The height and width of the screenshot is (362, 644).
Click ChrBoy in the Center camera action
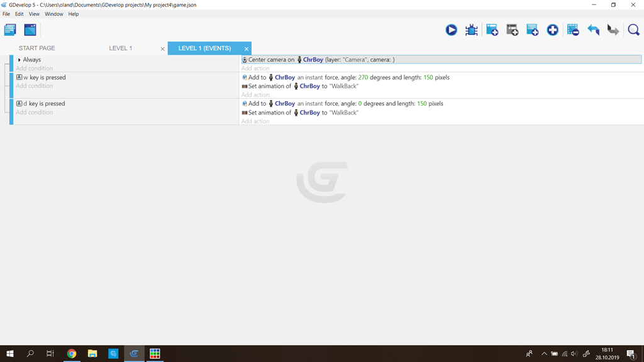(313, 60)
